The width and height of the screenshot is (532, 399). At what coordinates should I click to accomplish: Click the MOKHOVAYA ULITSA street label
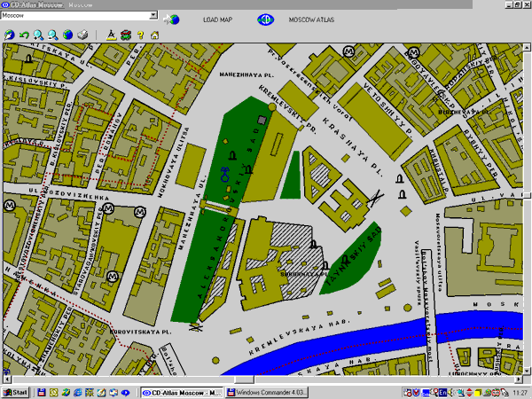173,162
